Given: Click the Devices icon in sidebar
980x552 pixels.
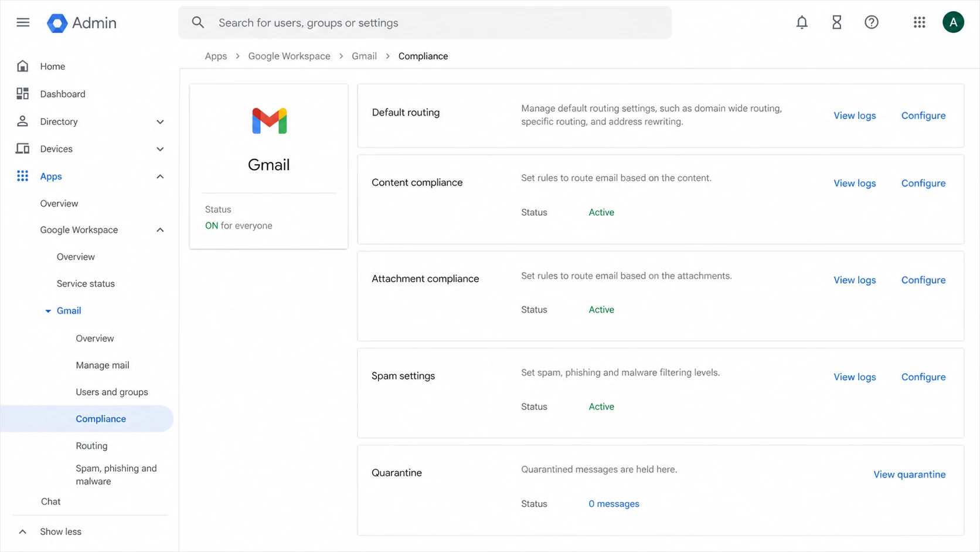Looking at the screenshot, I should pyautogui.click(x=22, y=149).
